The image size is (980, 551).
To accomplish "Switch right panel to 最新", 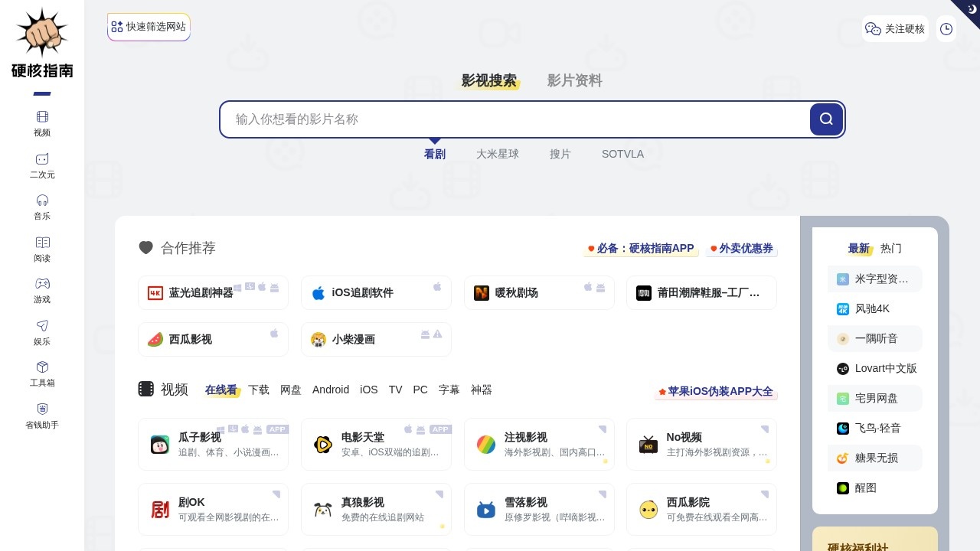I will pyautogui.click(x=859, y=249).
